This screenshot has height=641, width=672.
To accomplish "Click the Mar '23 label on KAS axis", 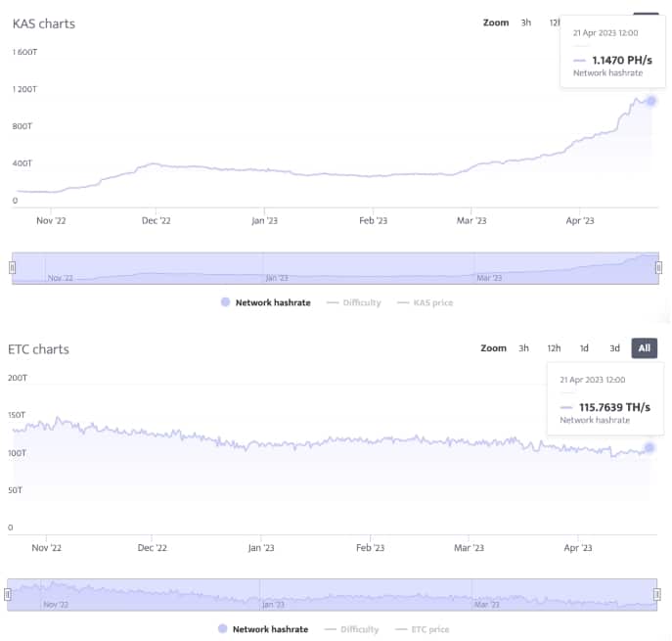I will pos(471,220).
